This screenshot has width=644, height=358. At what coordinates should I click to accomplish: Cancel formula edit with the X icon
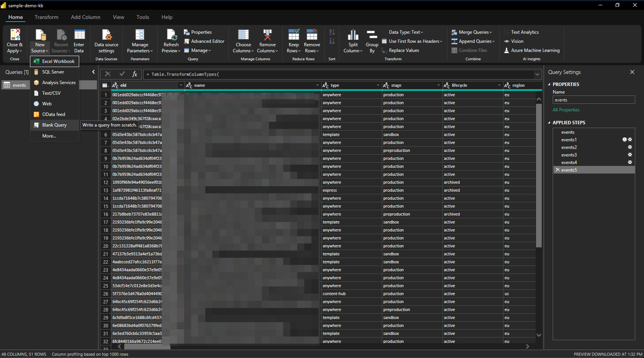coord(108,74)
